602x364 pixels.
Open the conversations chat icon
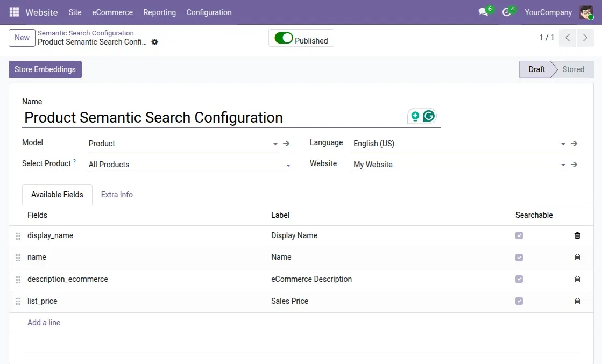[483, 12]
